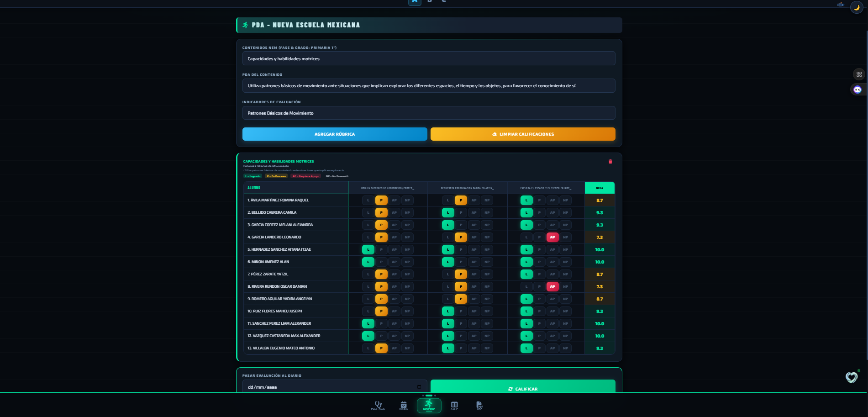Screen dimensions: 868x417
Task: Delete the rubric with the red trash icon
Action: [610, 162]
